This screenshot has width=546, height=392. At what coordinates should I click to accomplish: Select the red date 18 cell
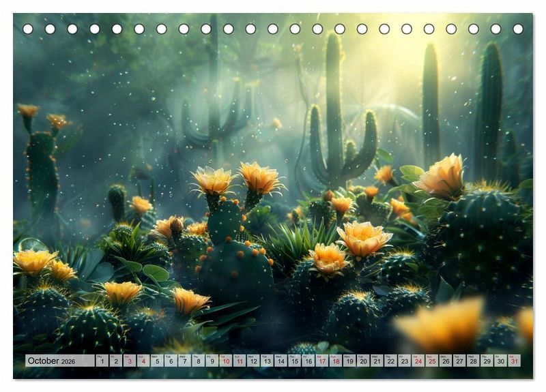coord(335,361)
